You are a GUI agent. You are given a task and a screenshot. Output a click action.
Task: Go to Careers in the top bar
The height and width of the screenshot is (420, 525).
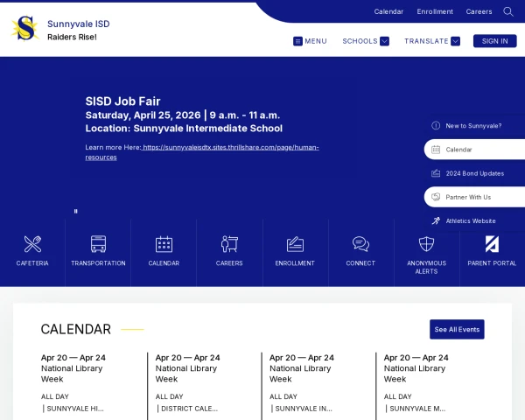(x=479, y=11)
